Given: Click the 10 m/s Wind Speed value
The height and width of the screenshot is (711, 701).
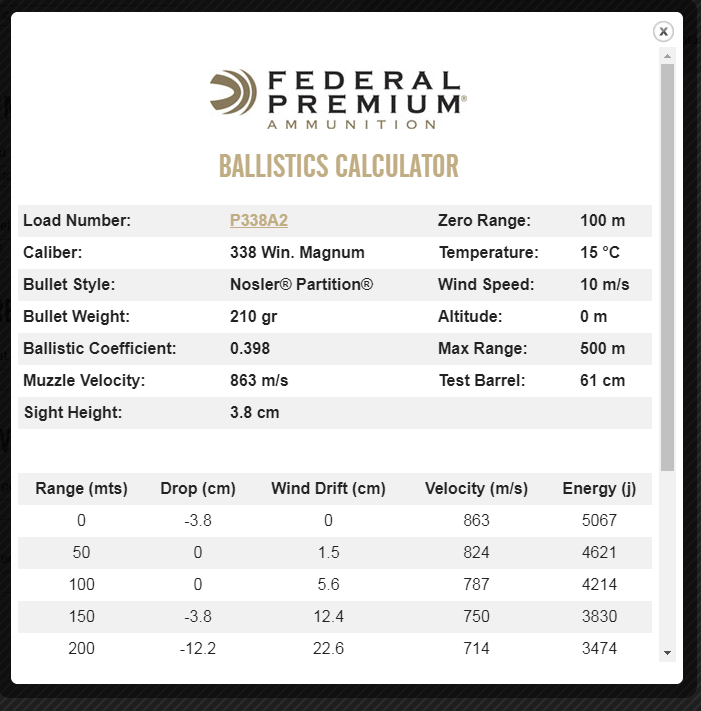Looking at the screenshot, I should (x=604, y=284).
